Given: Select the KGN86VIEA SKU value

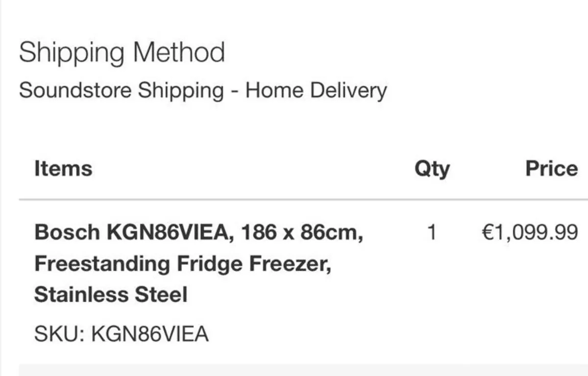Looking at the screenshot, I should [x=150, y=334].
